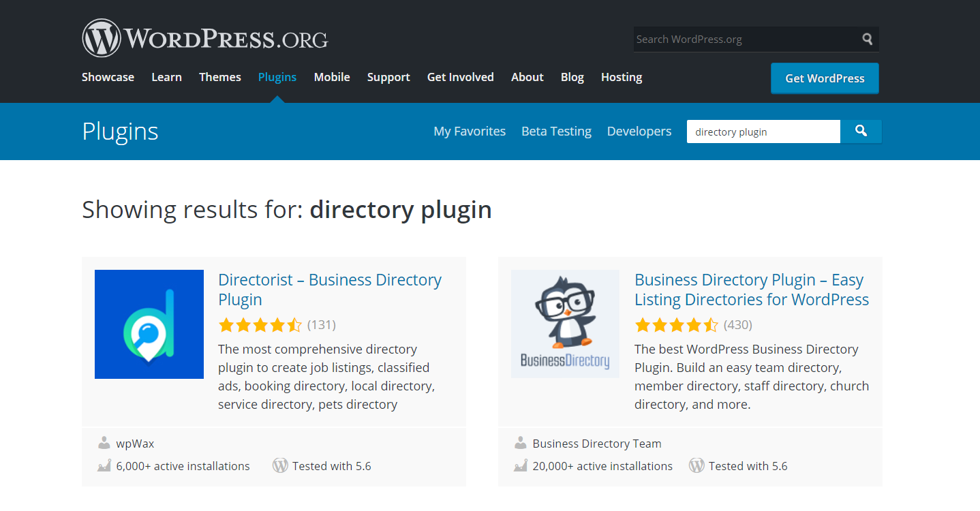
Task: Click the WordPress.org logo
Action: (x=205, y=38)
